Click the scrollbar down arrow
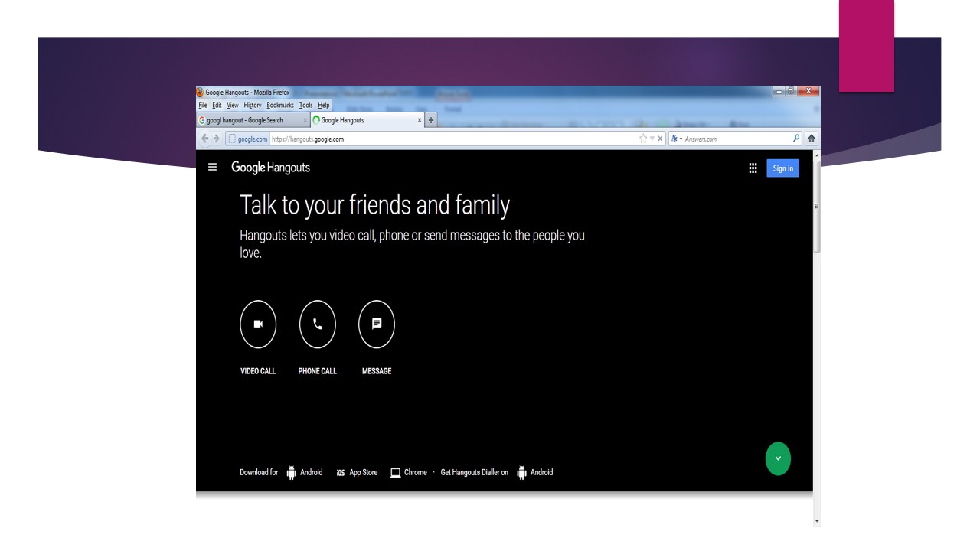 click(x=816, y=521)
